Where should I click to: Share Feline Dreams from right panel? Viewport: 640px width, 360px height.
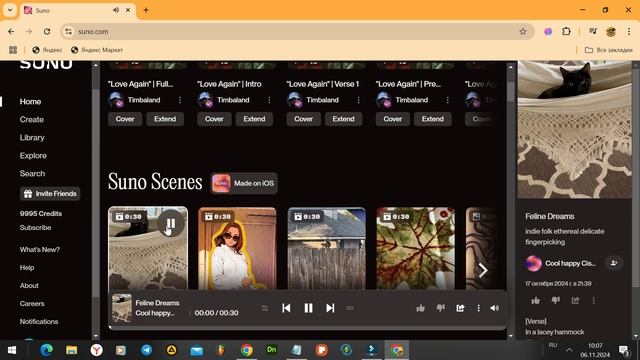(575, 300)
